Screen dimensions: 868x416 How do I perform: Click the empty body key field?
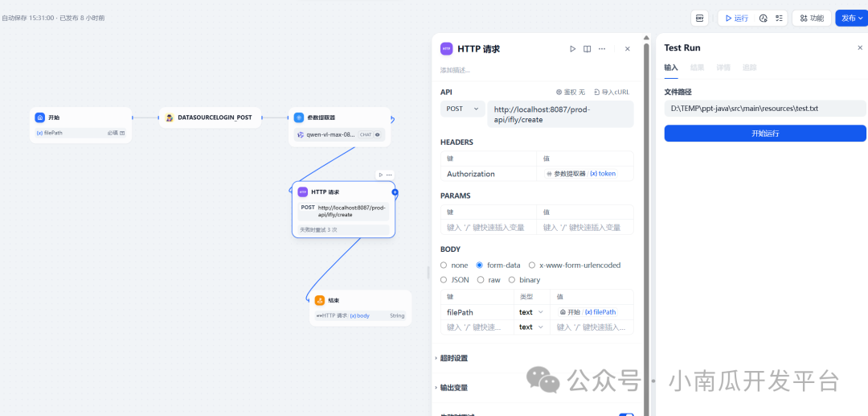(x=477, y=327)
